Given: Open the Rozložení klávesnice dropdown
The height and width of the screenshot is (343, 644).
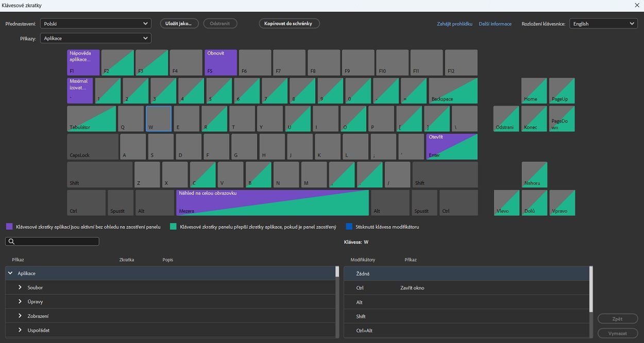Looking at the screenshot, I should (603, 24).
